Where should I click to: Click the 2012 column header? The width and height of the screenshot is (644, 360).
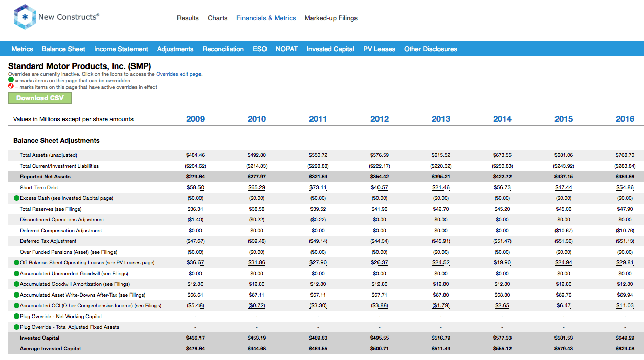[x=380, y=119]
